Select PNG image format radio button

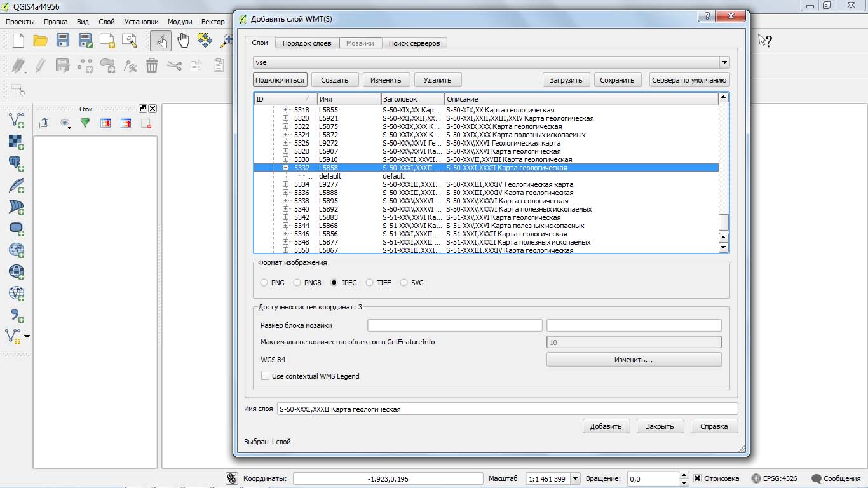pos(264,283)
